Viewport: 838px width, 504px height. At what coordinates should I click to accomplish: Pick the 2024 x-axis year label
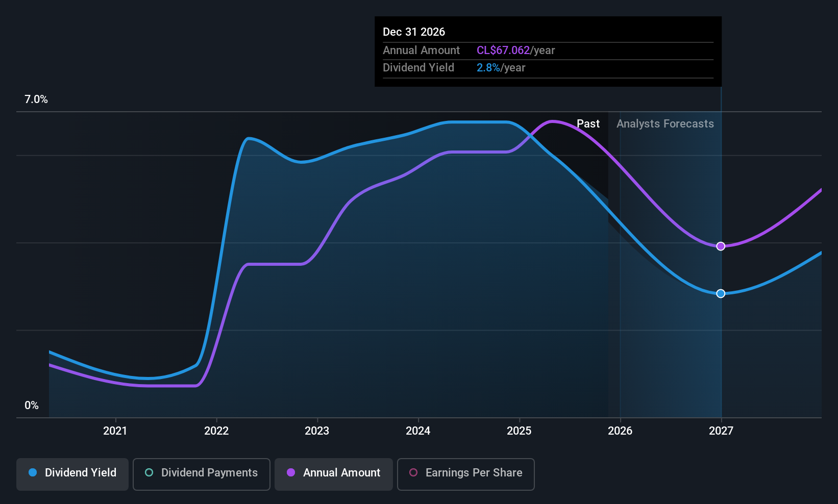(x=418, y=431)
